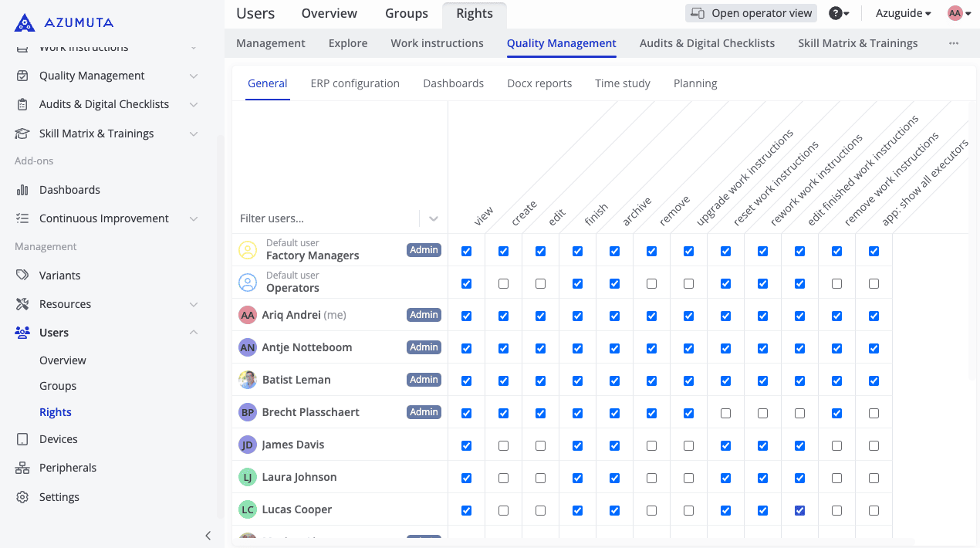The height and width of the screenshot is (548, 980).
Task: Click the Variants tag icon
Action: pyautogui.click(x=23, y=276)
